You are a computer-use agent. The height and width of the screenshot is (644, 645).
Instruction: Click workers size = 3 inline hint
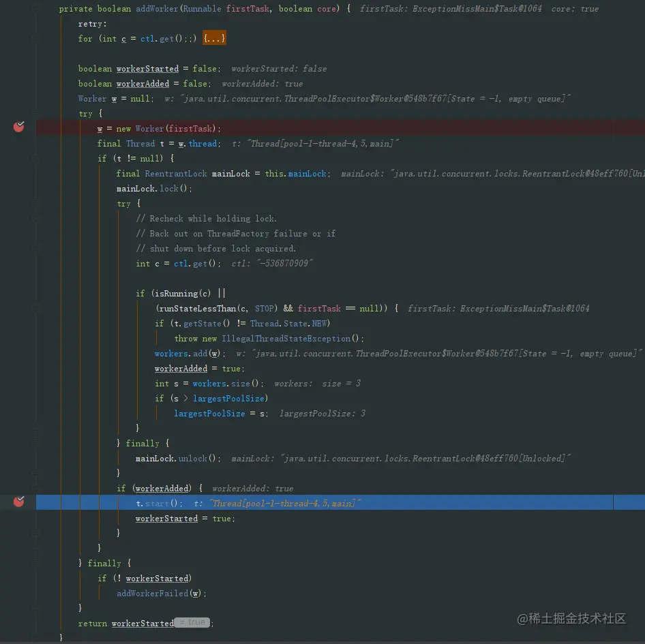318,383
